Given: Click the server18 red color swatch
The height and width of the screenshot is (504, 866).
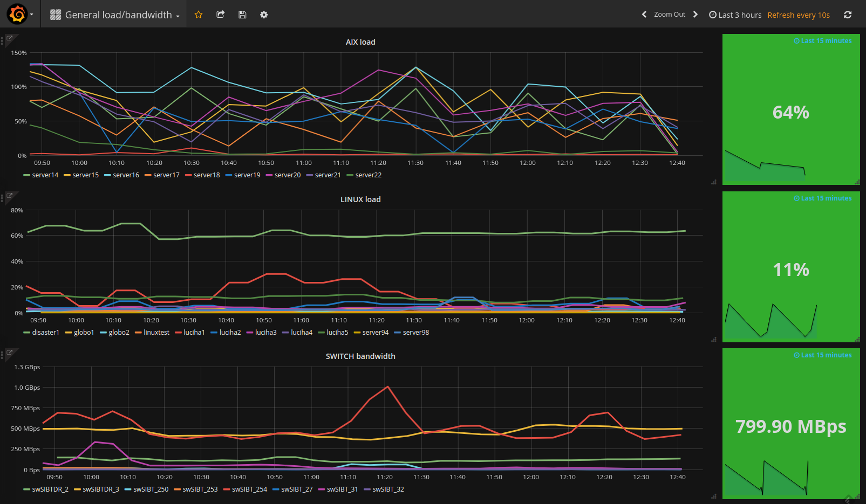Looking at the screenshot, I should point(188,175).
